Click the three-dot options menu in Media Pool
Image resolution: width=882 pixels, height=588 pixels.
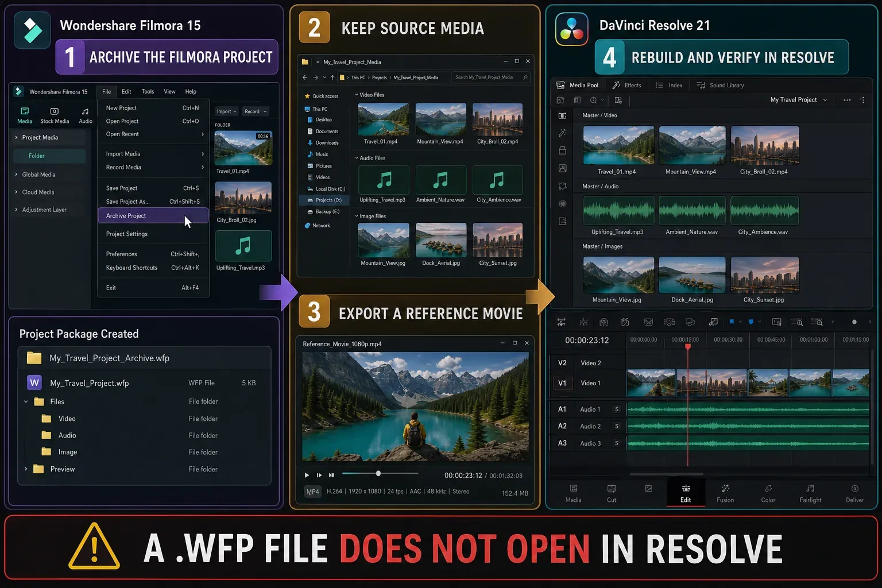tap(862, 100)
